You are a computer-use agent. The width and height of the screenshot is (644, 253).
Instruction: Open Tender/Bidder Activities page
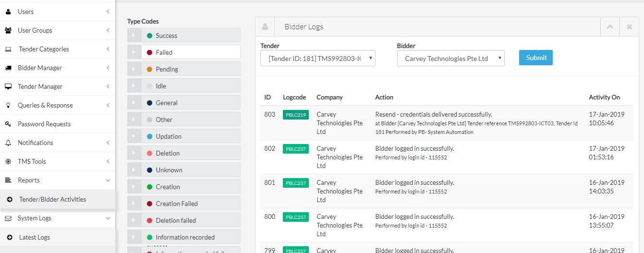pyautogui.click(x=58, y=199)
